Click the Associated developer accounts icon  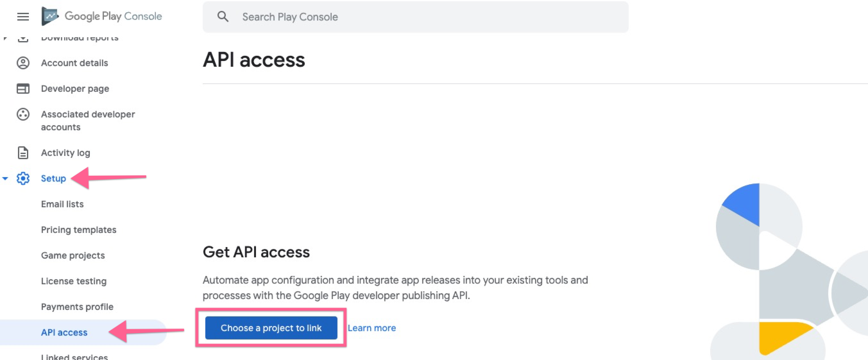[23, 114]
